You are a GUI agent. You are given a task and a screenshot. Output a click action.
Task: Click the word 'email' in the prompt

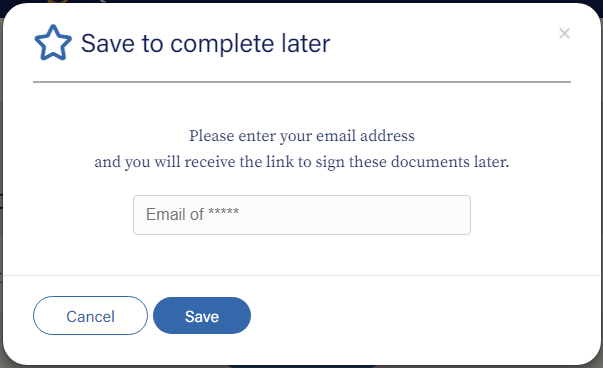pyautogui.click(x=336, y=136)
